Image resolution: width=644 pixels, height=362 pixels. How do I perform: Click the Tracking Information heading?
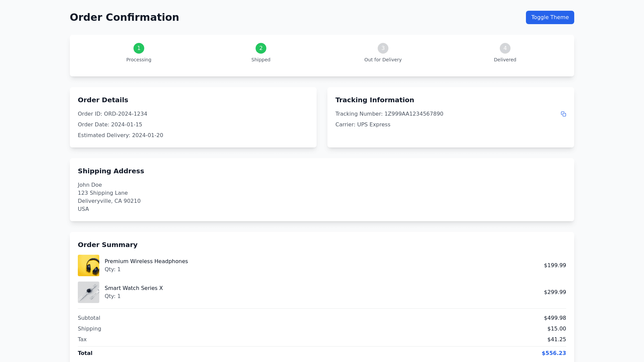(375, 100)
